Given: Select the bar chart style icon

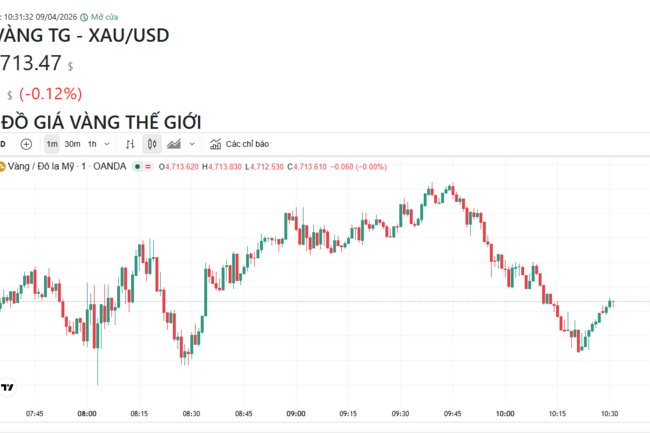Looking at the screenshot, I should 130,144.
